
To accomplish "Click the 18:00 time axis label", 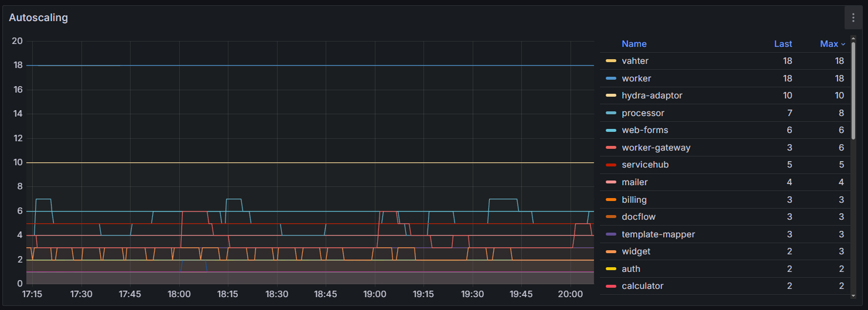I will (179, 294).
